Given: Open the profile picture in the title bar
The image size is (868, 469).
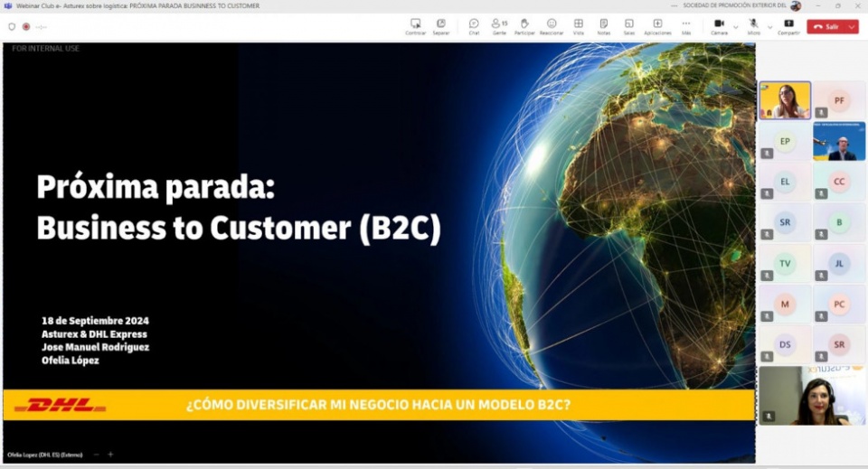Looking at the screenshot, I should tap(796, 5).
